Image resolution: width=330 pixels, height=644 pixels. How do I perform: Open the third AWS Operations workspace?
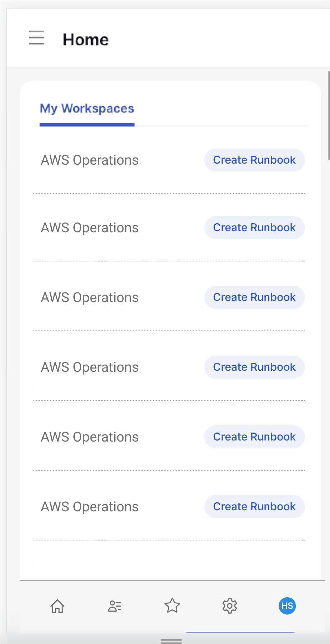(x=90, y=298)
